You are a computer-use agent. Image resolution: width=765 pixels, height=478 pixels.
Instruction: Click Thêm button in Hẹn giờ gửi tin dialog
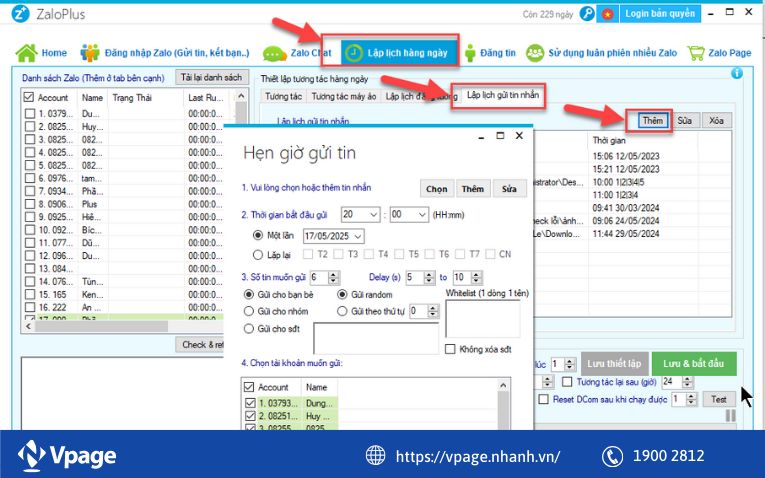point(473,189)
